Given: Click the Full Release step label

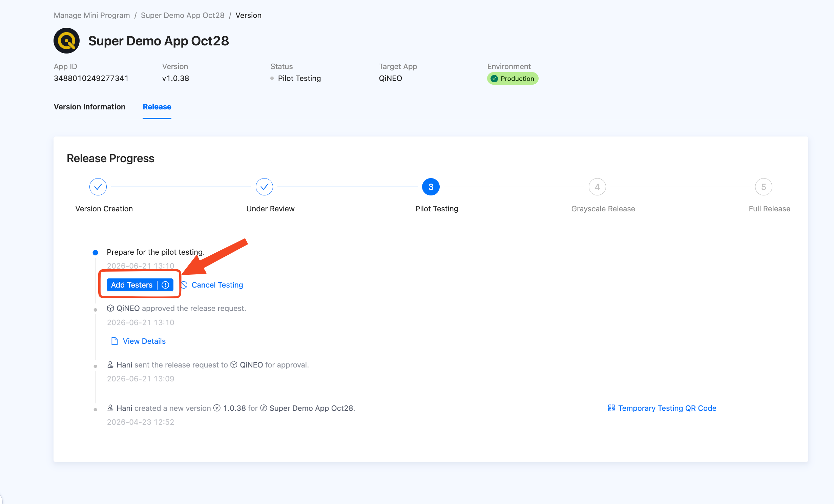Looking at the screenshot, I should (x=769, y=209).
